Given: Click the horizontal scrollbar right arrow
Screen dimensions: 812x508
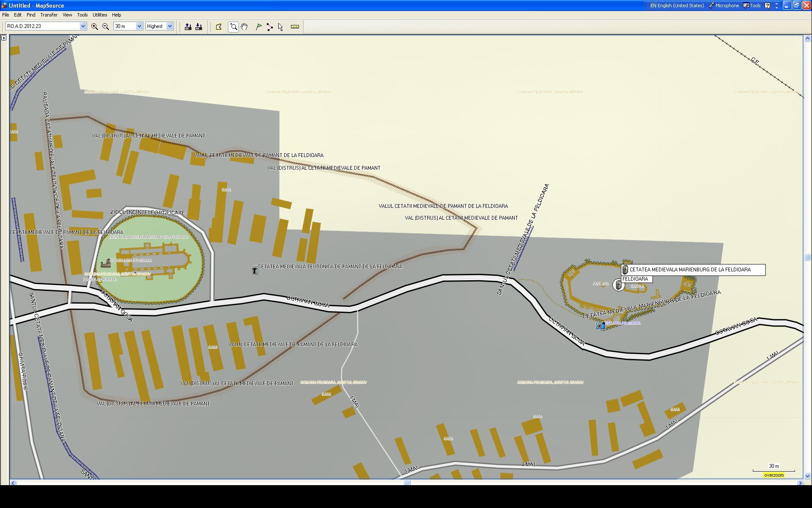Looking at the screenshot, I should [800, 483].
